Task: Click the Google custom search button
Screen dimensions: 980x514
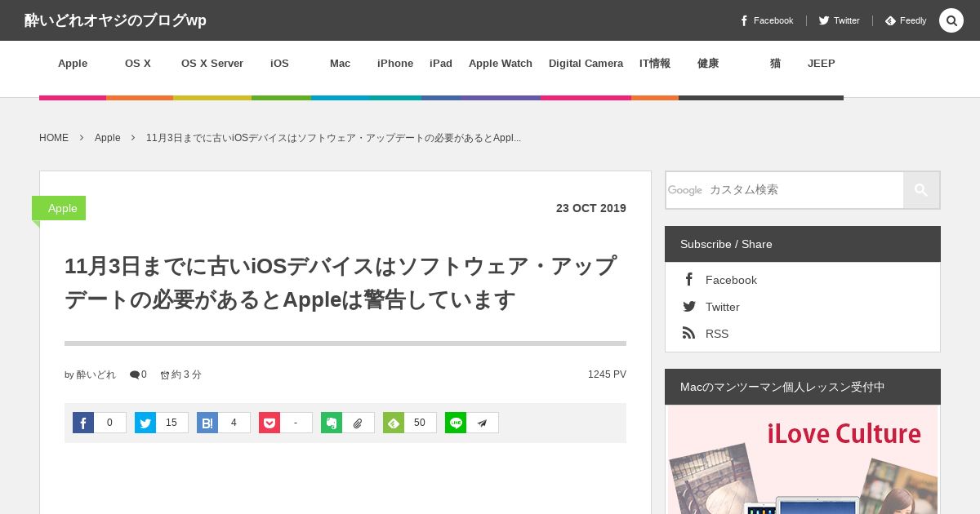Action: point(921,190)
